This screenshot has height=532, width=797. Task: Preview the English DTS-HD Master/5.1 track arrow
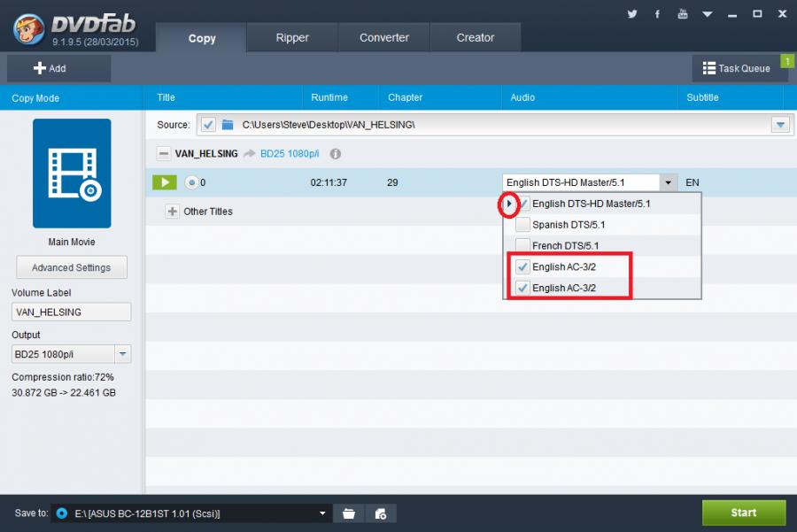point(509,204)
